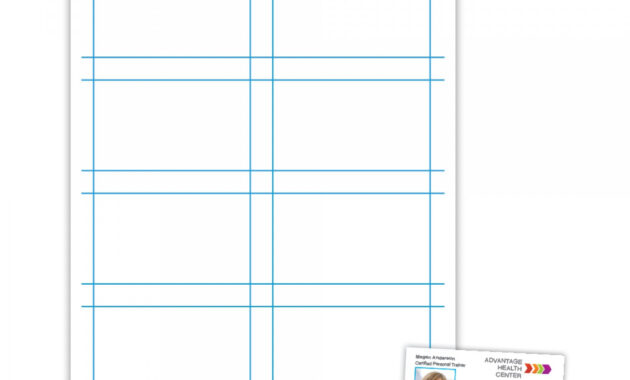Click the horizontal gap between first and second rows

coord(263,69)
